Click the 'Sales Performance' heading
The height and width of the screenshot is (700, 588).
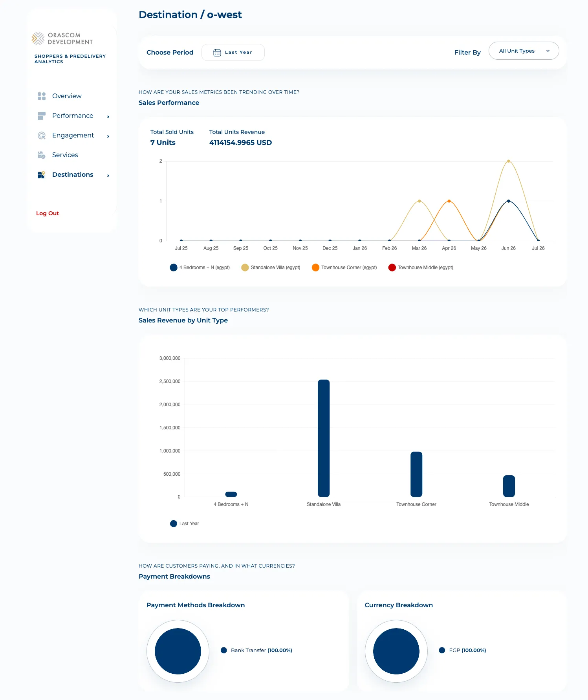coord(169,103)
